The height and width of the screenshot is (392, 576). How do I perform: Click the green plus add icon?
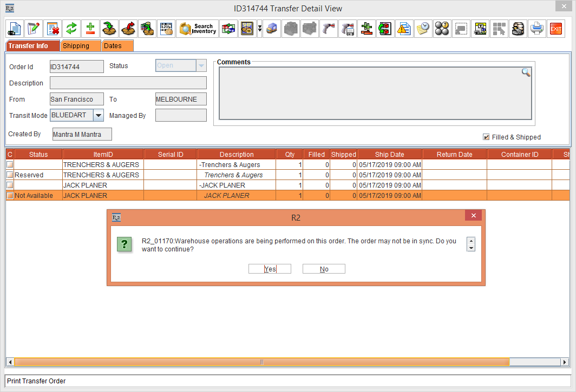coord(90,29)
